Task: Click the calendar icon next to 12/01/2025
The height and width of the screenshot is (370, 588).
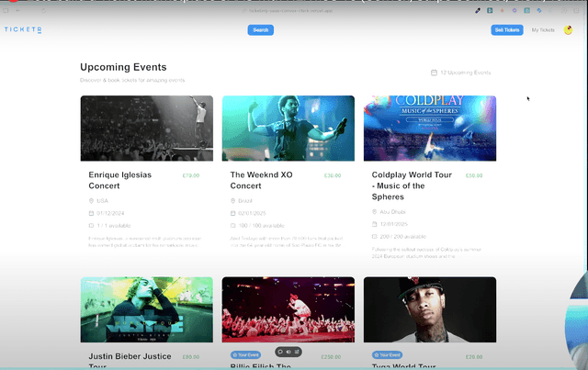Action: pyautogui.click(x=374, y=224)
